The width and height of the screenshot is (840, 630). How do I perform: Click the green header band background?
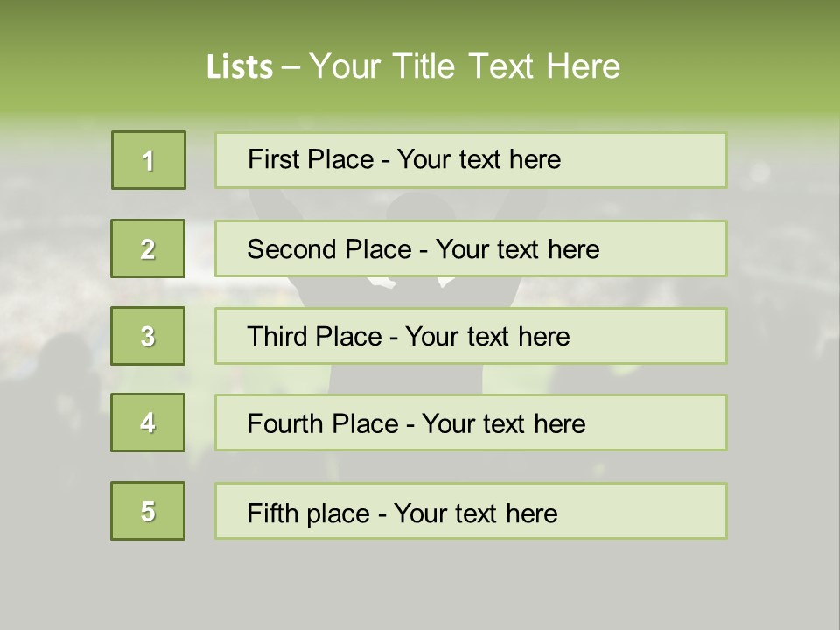[744, 52]
